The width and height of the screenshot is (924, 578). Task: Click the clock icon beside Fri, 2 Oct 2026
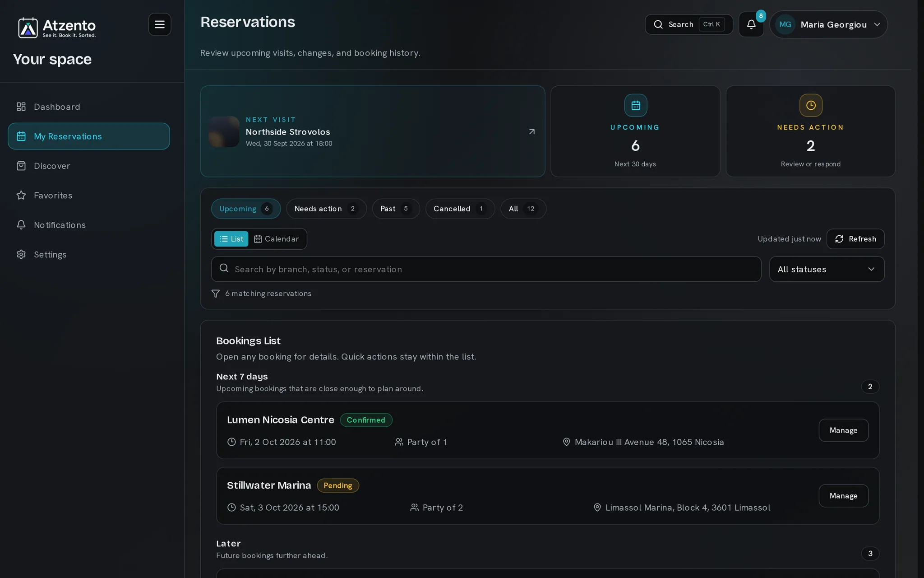231,442
